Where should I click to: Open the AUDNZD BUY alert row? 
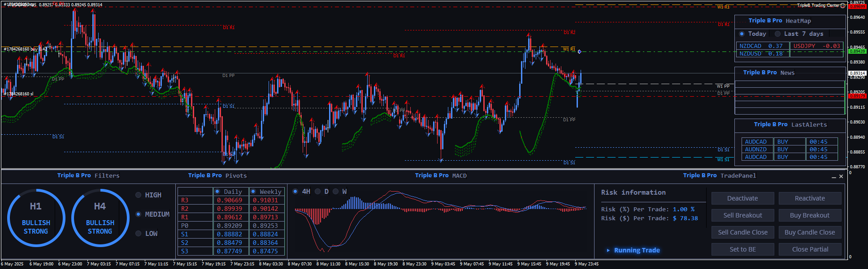pyautogui.click(x=789, y=149)
